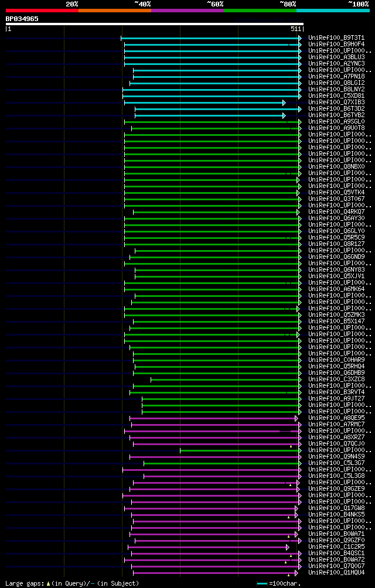Select the UniRef100_C1C2R5 label
375x588 pixels.
(x=336, y=547)
